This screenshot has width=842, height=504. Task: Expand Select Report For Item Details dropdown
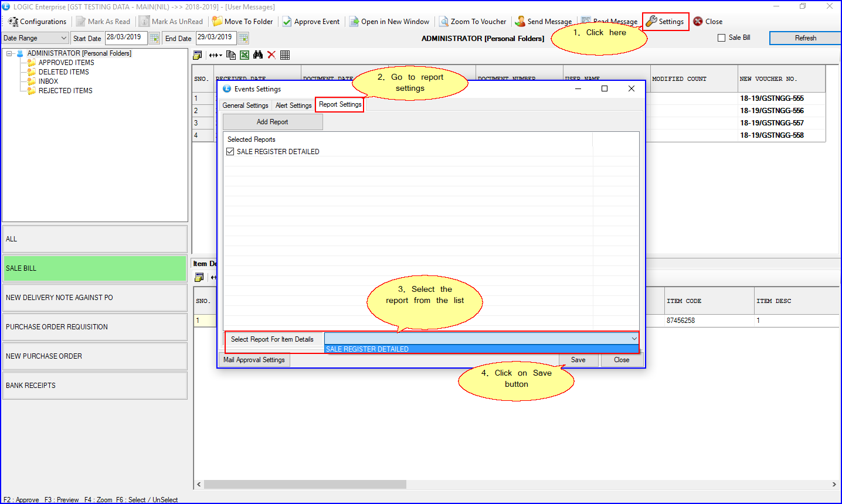point(634,339)
